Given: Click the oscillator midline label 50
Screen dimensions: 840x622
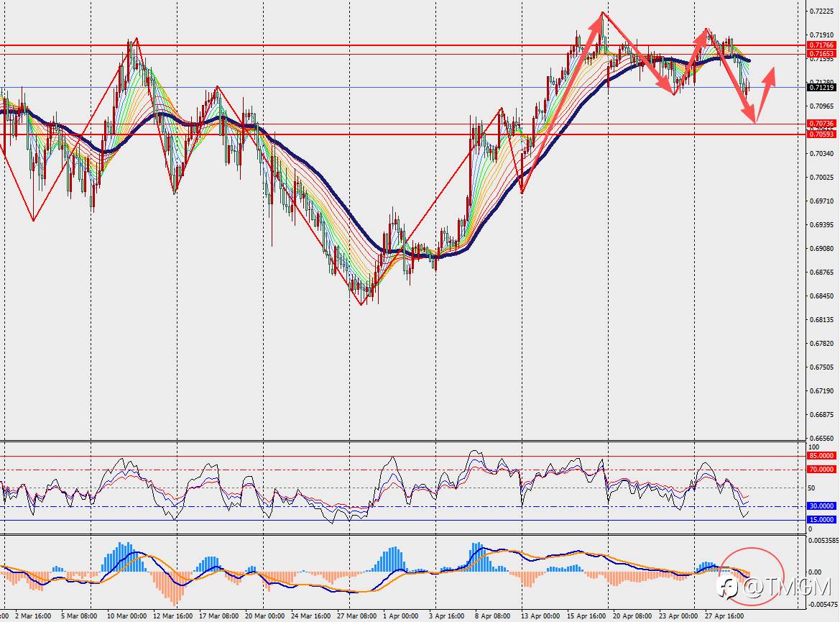Looking at the screenshot, I should click(812, 488).
